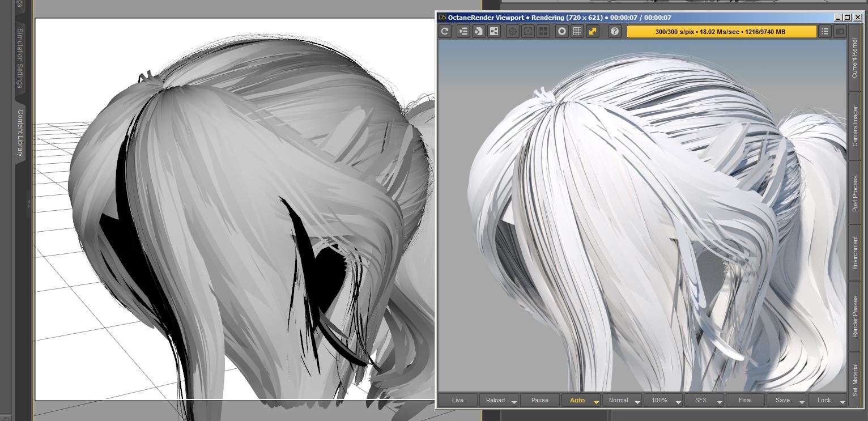Click the Pause button
The height and width of the screenshot is (421, 868).
pyautogui.click(x=540, y=400)
